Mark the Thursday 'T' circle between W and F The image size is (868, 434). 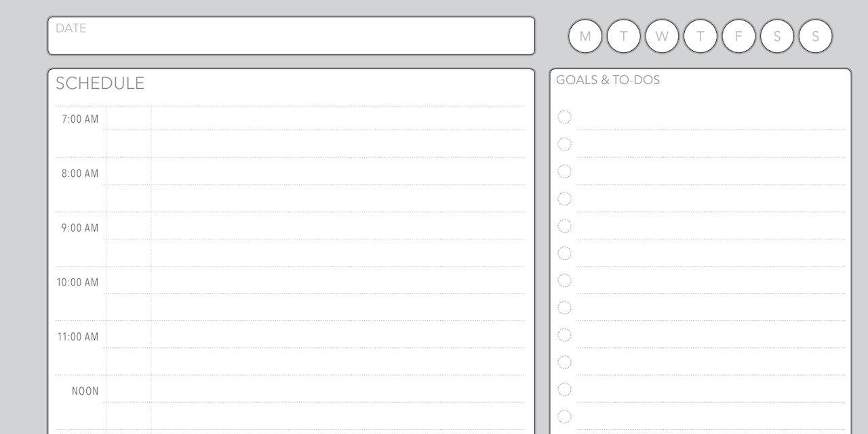click(x=701, y=36)
